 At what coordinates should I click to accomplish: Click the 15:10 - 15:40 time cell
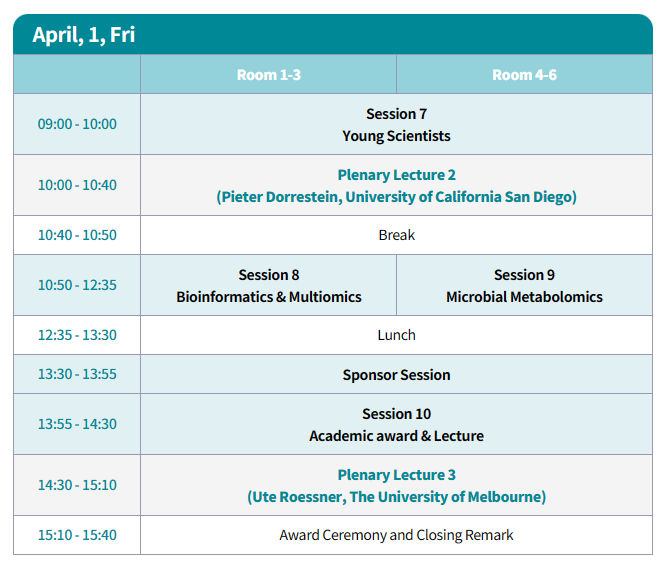[x=77, y=535]
